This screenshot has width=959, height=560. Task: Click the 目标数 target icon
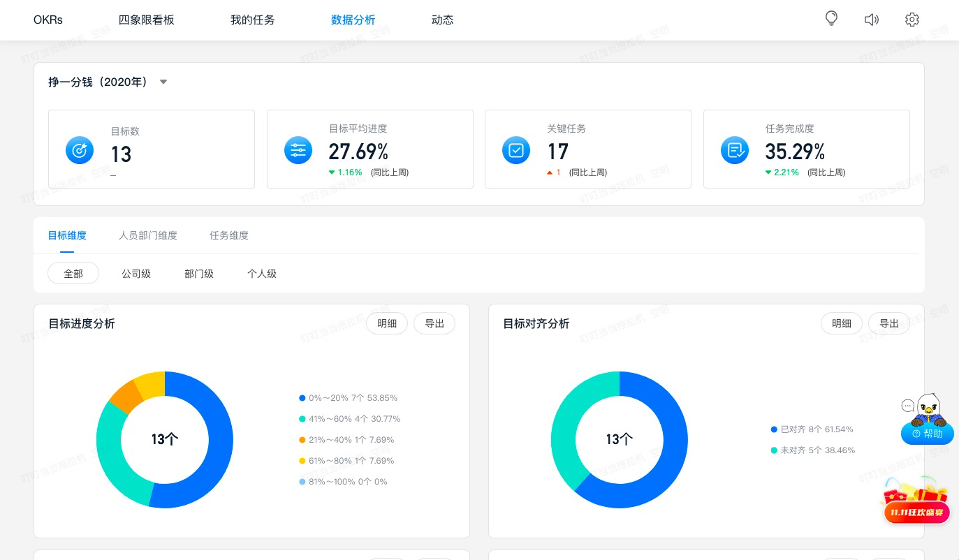click(x=80, y=150)
